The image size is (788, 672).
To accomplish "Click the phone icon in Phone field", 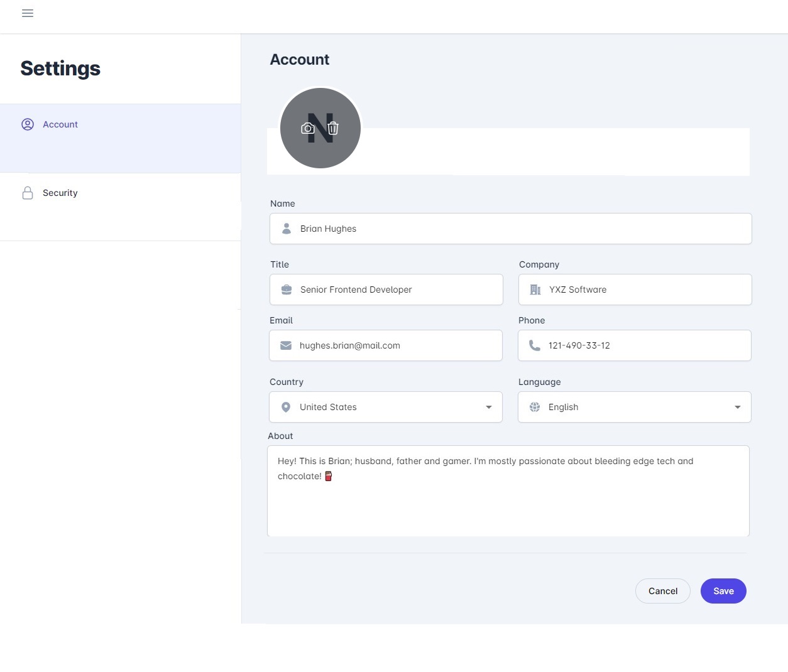I will pos(535,345).
